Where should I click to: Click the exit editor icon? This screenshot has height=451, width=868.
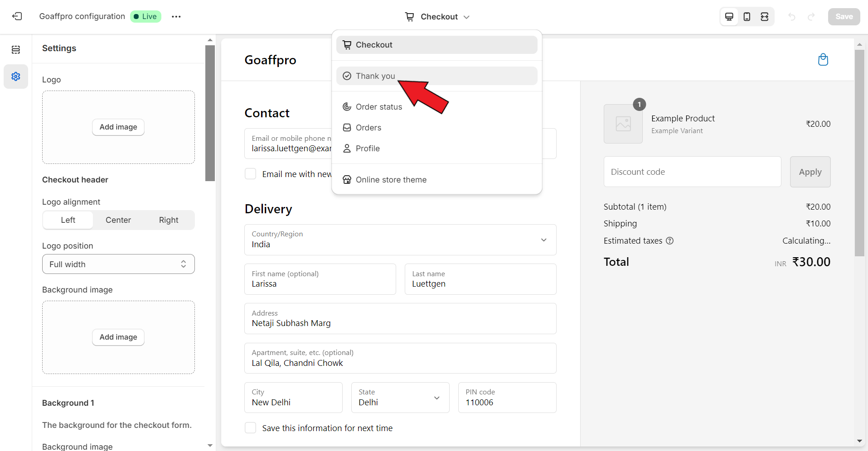17,16
